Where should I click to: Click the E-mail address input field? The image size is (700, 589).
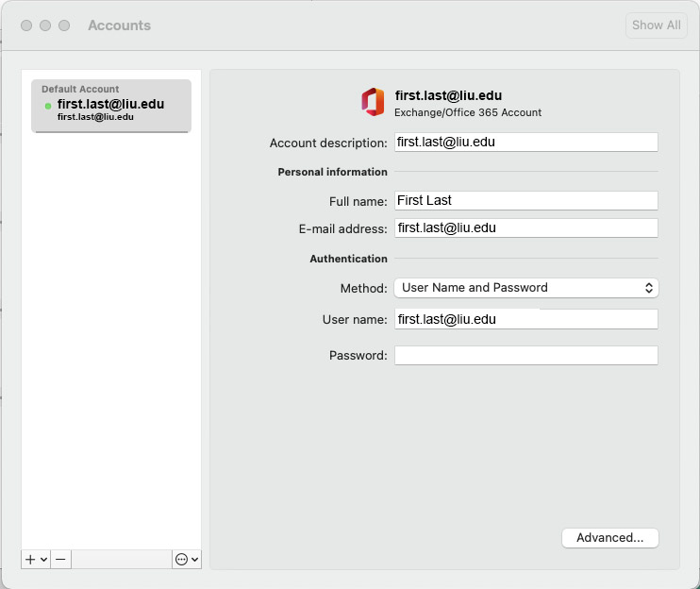click(525, 228)
